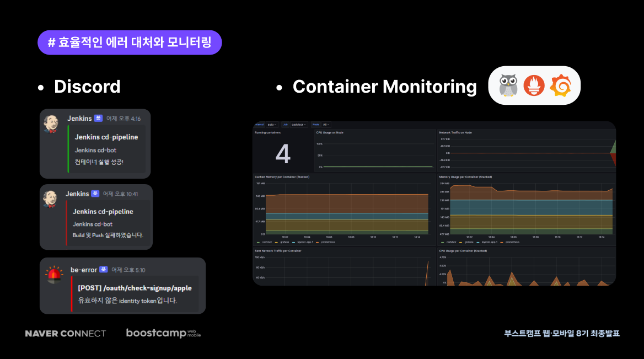Click '컨테이너 실행 성공!' message text
Screen dimensions: 644x359
point(99,162)
